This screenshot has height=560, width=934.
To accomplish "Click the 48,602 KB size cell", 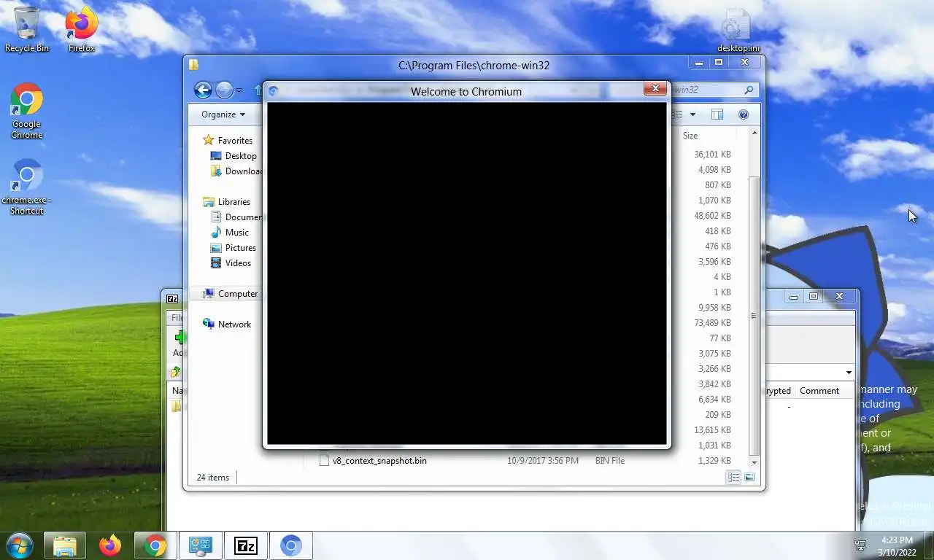I will [712, 216].
